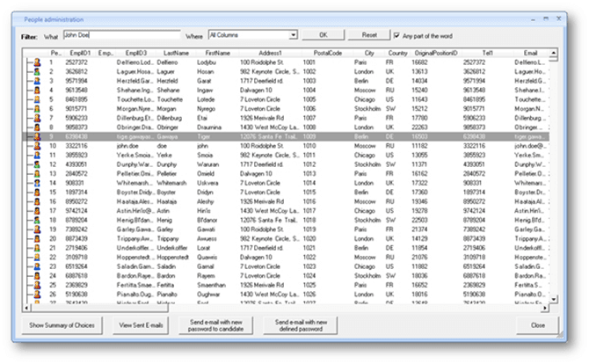
Task: Click position ID '22503' cell
Action: 419,220
